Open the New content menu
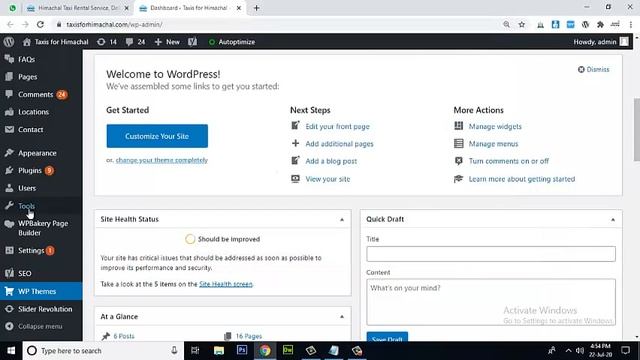The height and width of the screenshot is (360, 640). (167, 42)
